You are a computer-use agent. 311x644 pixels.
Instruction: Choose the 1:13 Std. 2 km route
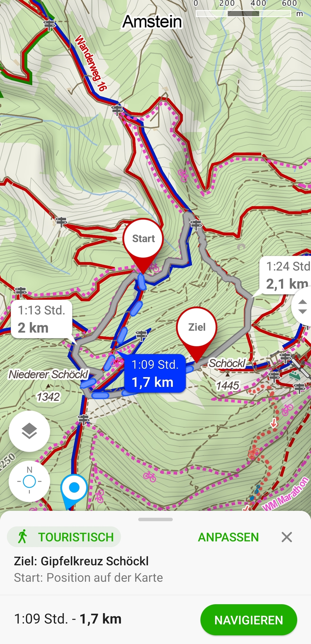coord(41,319)
